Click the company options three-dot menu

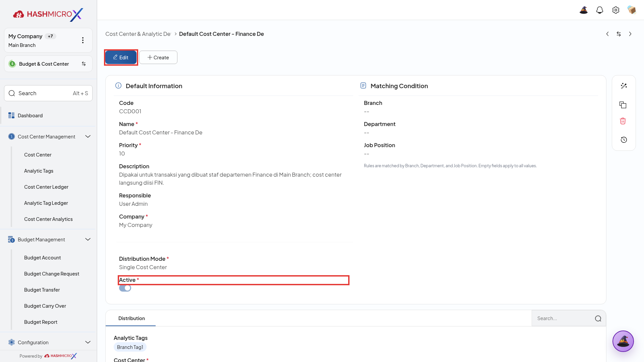click(83, 40)
